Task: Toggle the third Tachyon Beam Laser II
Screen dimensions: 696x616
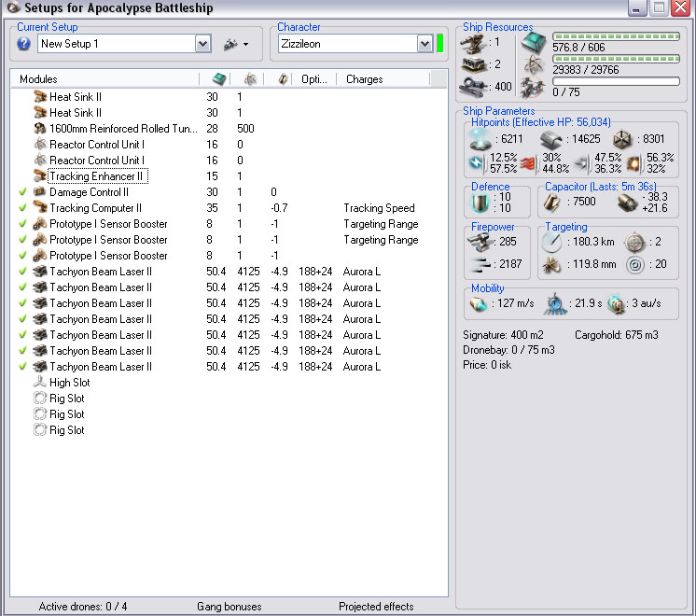Action: click(22, 303)
